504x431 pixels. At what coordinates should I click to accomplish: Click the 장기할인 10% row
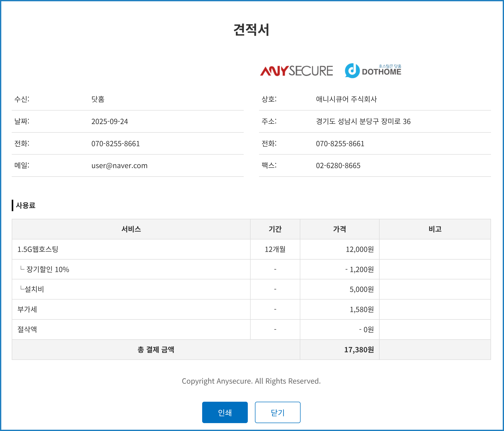(x=48, y=269)
